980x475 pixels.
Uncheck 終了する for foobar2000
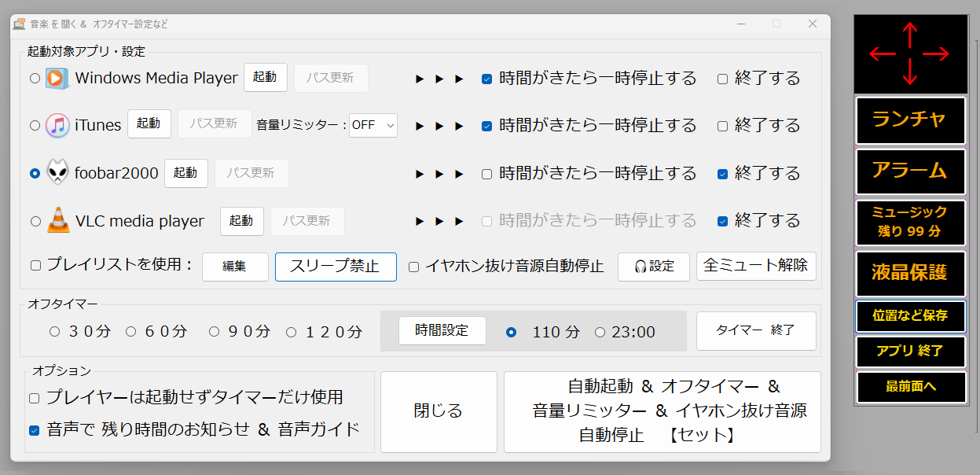[x=722, y=173]
